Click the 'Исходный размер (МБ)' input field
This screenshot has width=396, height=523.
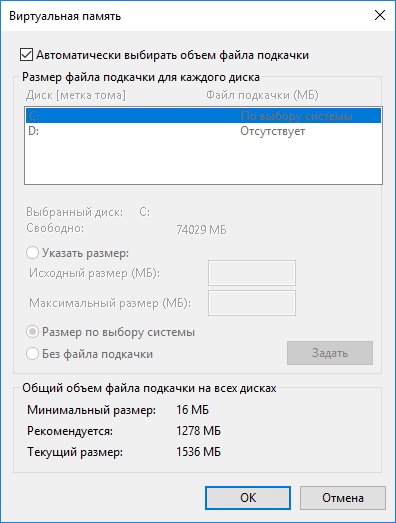(x=252, y=273)
